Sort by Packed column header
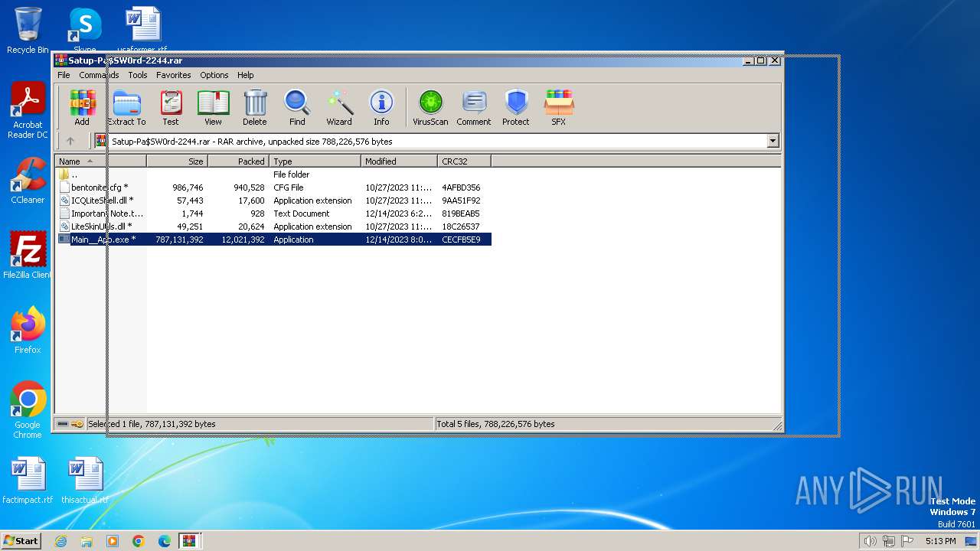 238,161
